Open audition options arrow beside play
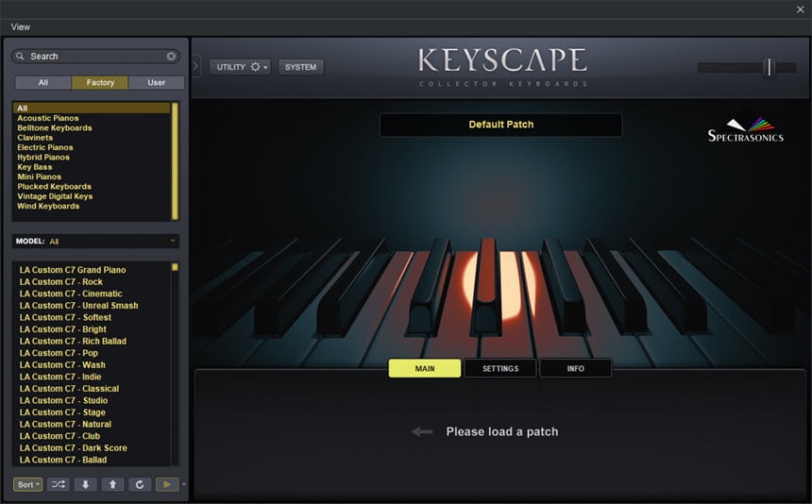The width and height of the screenshot is (812, 504). (183, 485)
